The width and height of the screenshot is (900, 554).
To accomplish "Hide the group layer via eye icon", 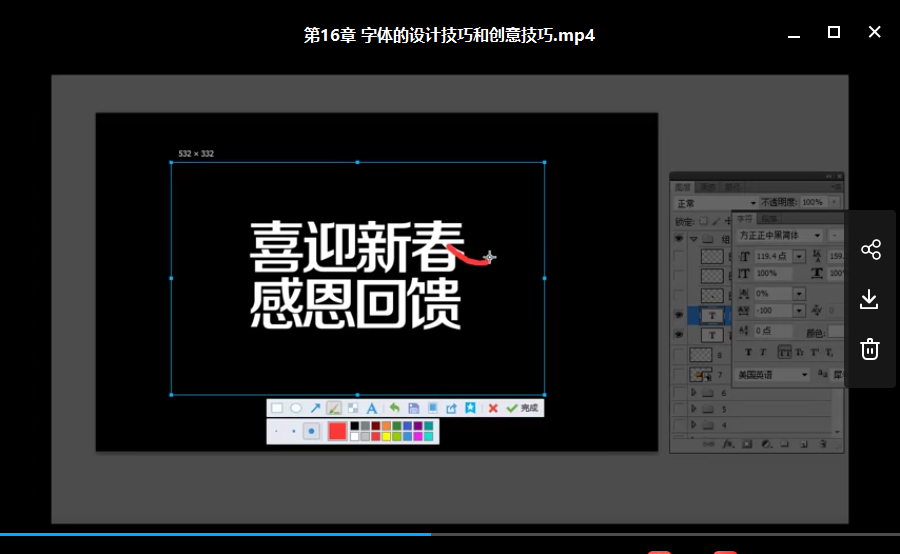I will 679,239.
